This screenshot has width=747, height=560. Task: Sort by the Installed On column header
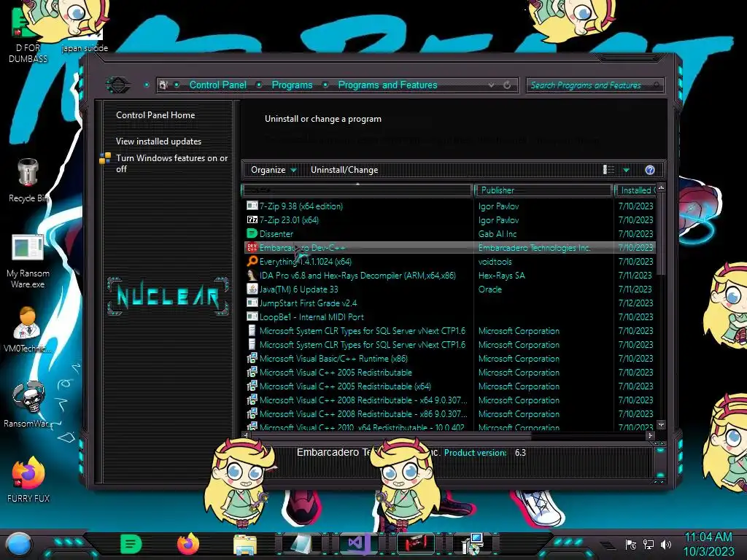coord(635,190)
